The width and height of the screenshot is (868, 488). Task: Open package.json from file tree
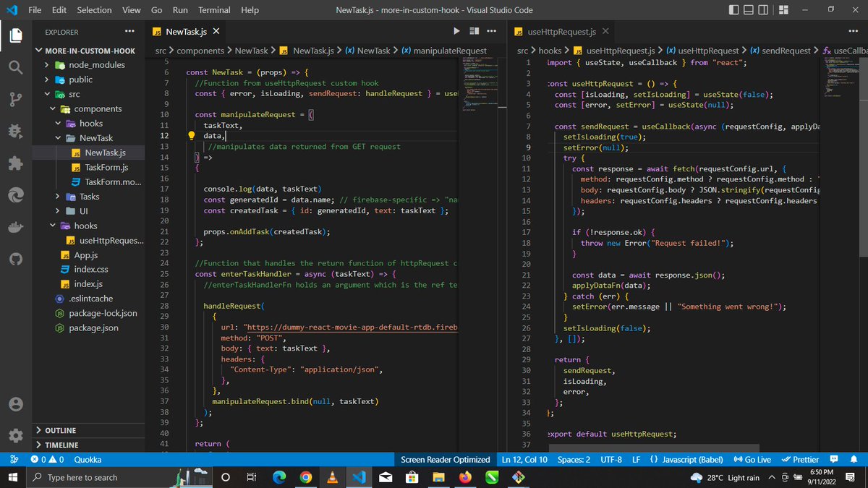pyautogui.click(x=90, y=328)
